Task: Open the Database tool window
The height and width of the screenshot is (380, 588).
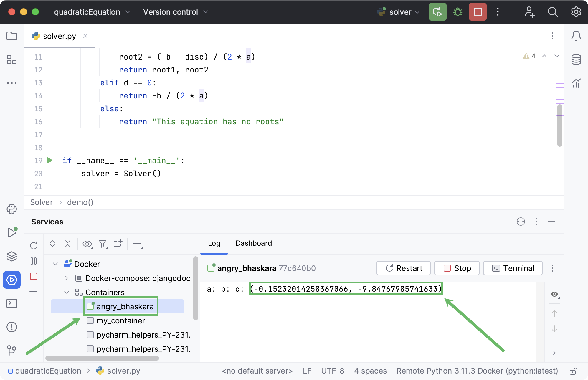Action: tap(576, 60)
